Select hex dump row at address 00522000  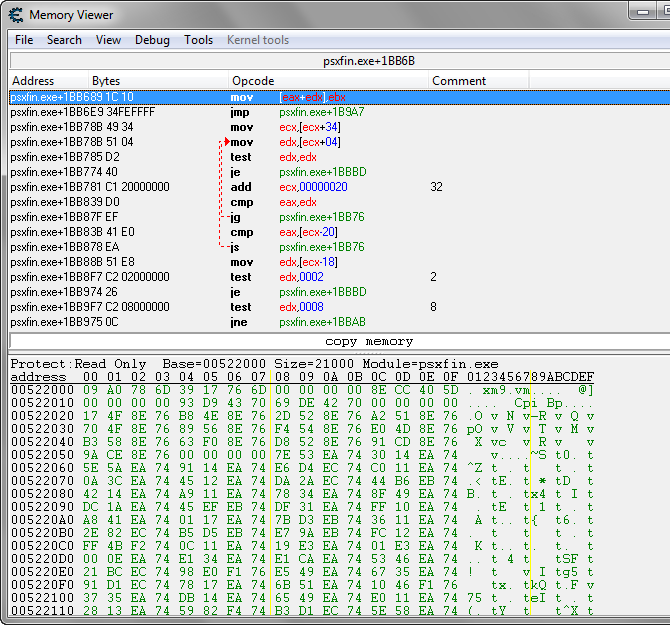300,390
